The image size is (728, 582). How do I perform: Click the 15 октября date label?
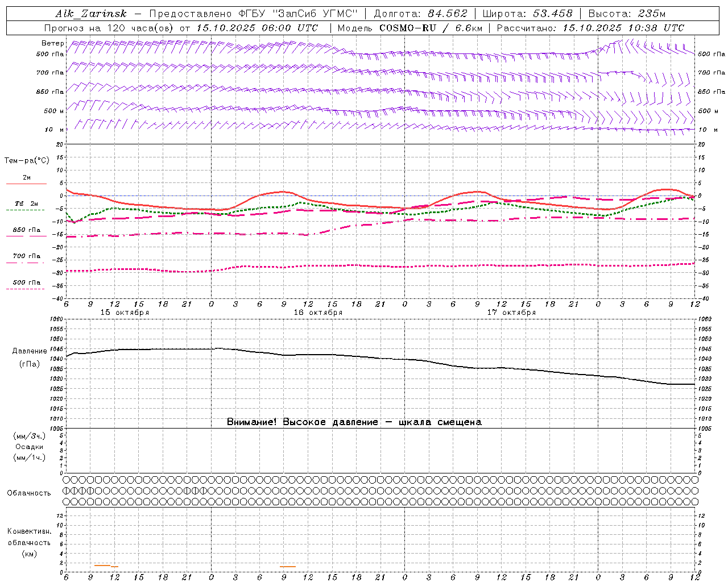pyautogui.click(x=125, y=313)
